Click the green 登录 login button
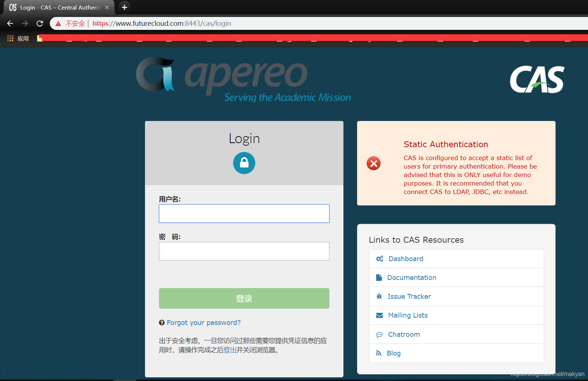The width and height of the screenshot is (588, 381). [x=244, y=298]
